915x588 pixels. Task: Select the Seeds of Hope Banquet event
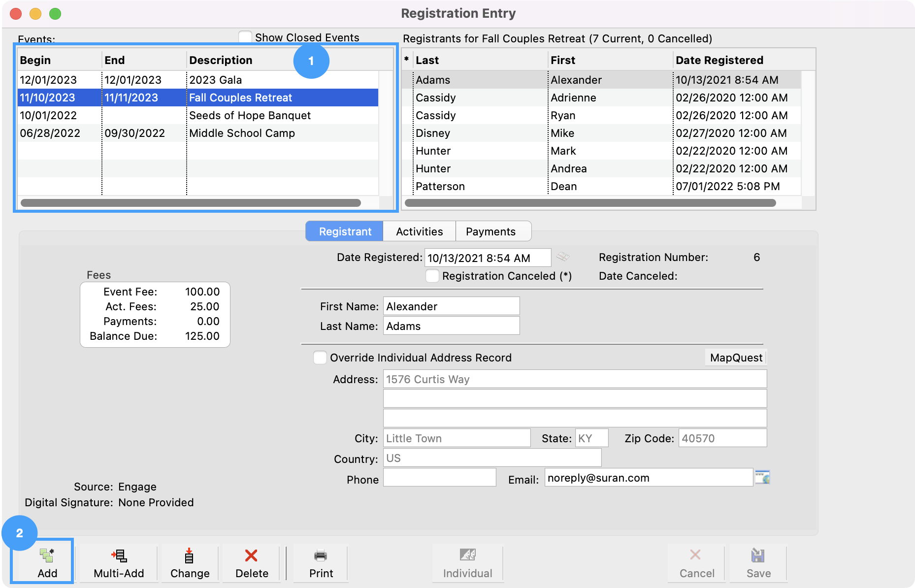click(250, 115)
